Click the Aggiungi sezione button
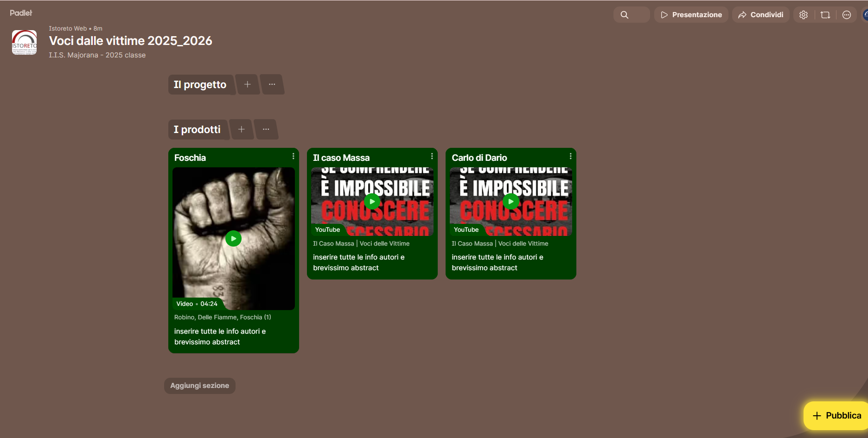 pos(200,386)
